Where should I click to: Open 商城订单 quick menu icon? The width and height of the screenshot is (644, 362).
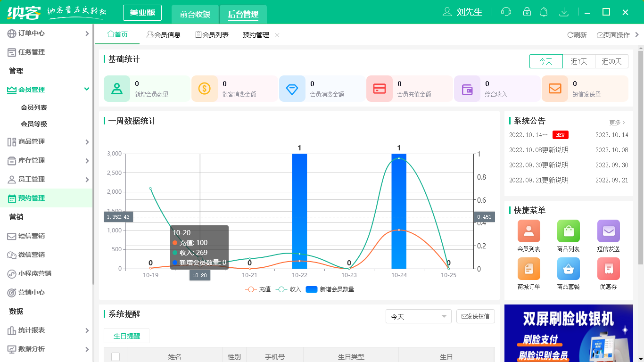point(528,269)
